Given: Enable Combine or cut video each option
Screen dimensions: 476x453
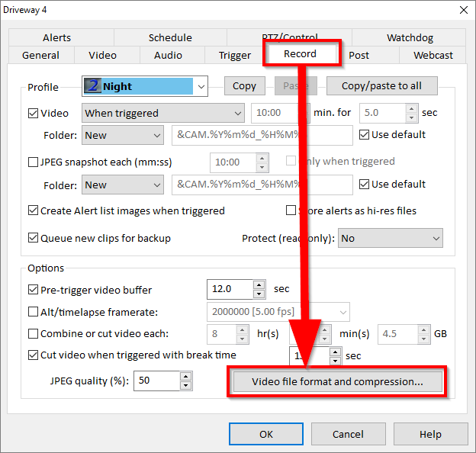Looking at the screenshot, I should pyautogui.click(x=34, y=333).
